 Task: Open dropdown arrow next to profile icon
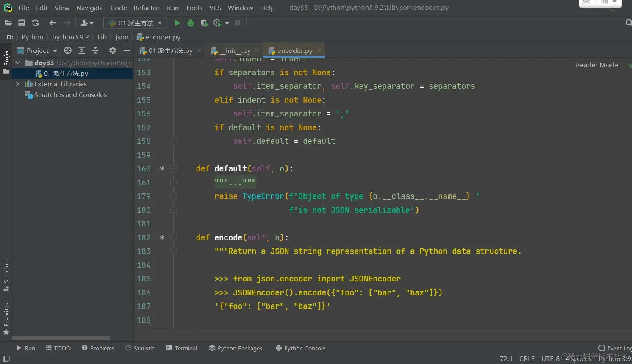227,23
